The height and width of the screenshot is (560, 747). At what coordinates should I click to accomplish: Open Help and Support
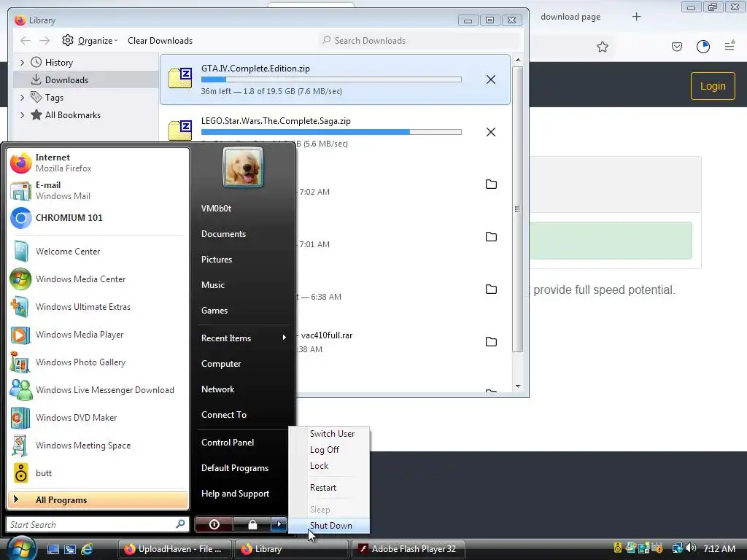tap(236, 494)
